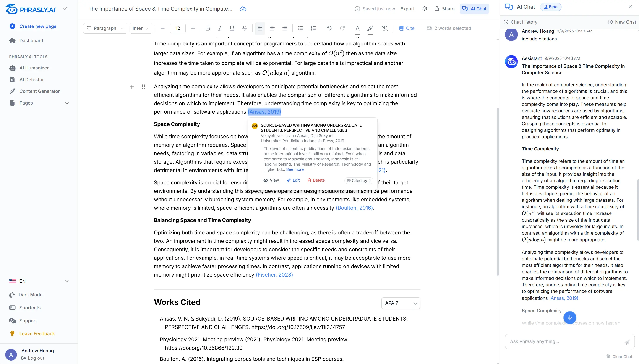Open the text color picker

(x=358, y=29)
